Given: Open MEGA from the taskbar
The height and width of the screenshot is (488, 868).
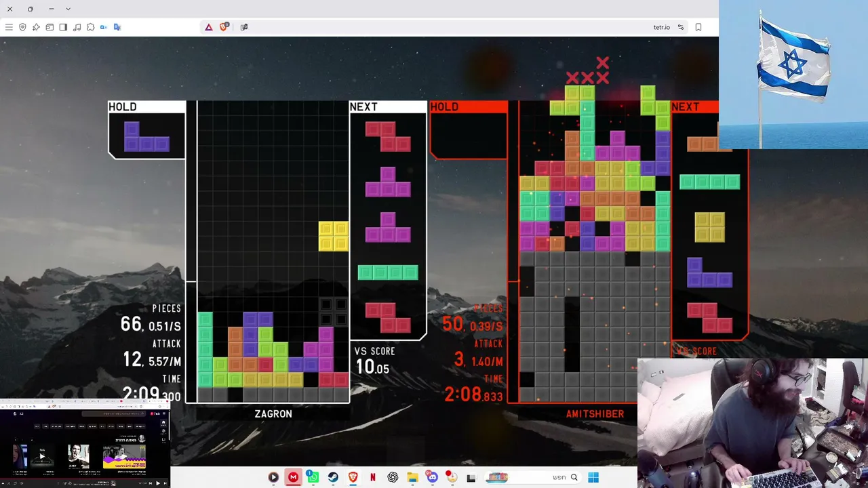Looking at the screenshot, I should coord(293,477).
